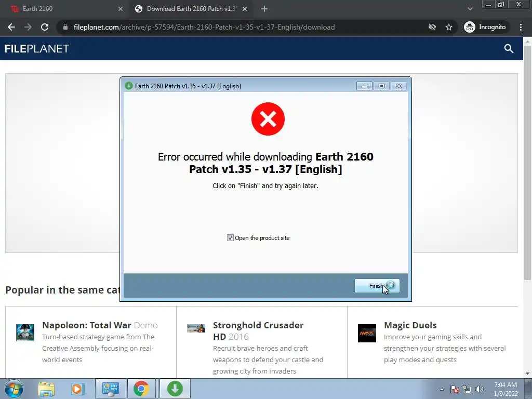
Task: Open the Magic Duels link
Action: 410,325
